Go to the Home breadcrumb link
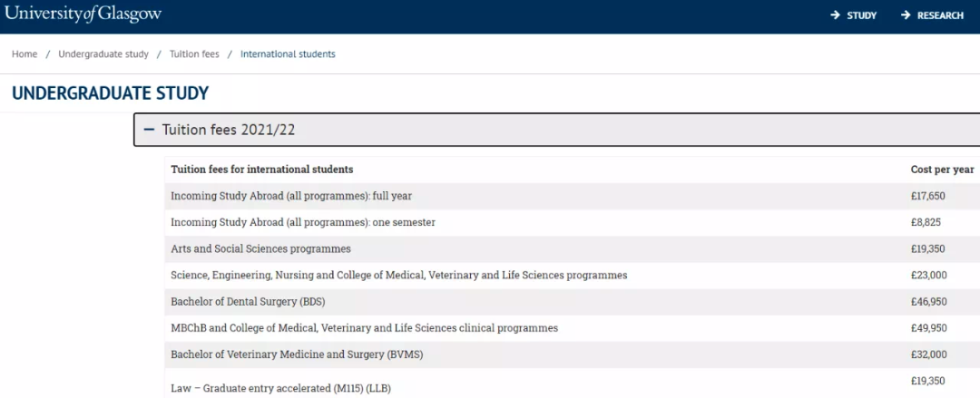Screen dimensions: 980x398 pos(24,54)
